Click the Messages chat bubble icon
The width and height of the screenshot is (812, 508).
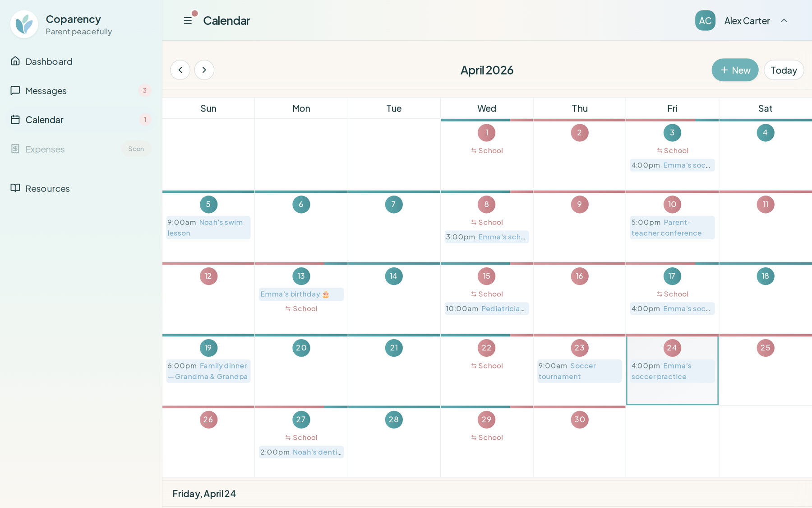tap(15, 90)
